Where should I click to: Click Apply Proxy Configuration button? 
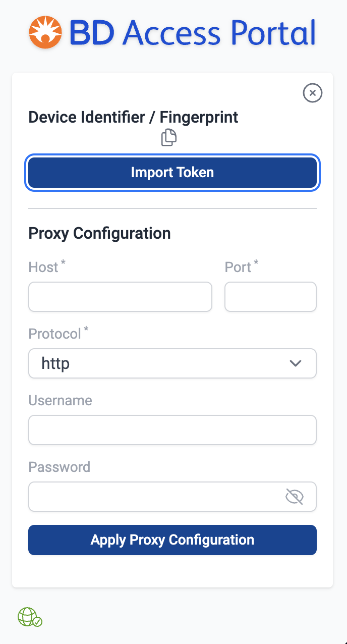click(172, 540)
